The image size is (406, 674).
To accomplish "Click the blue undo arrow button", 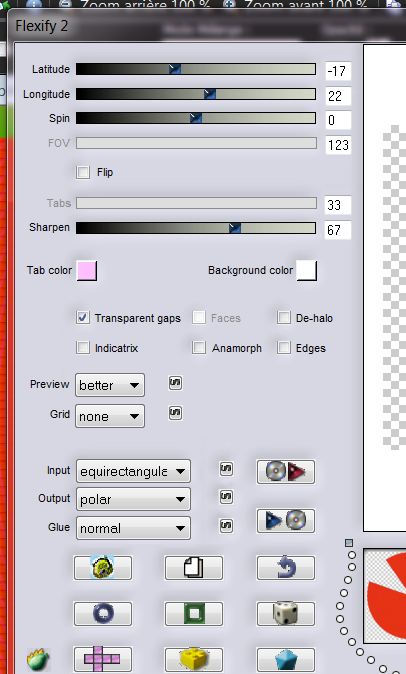I will (286, 568).
